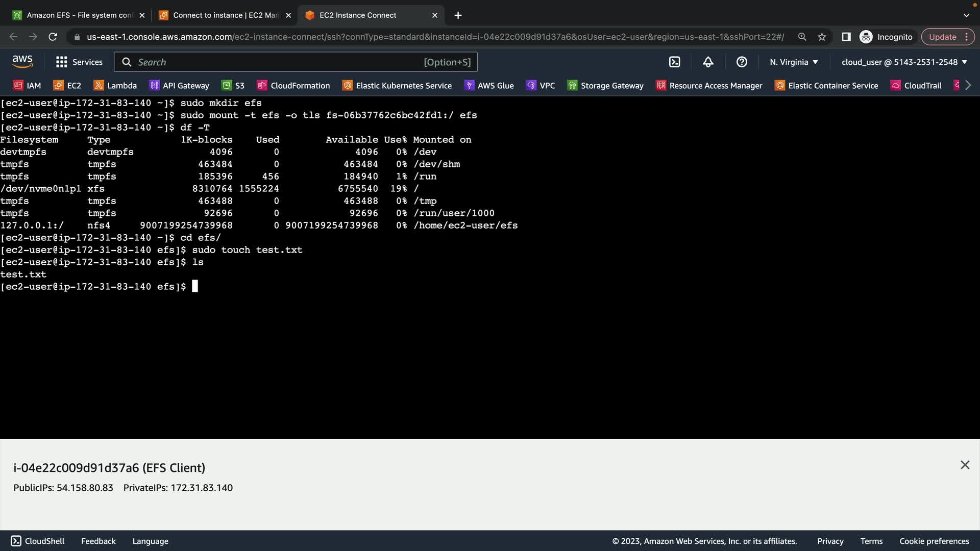Close the EFS Client instance info panel
Screen dimensions: 980x551
click(x=965, y=465)
